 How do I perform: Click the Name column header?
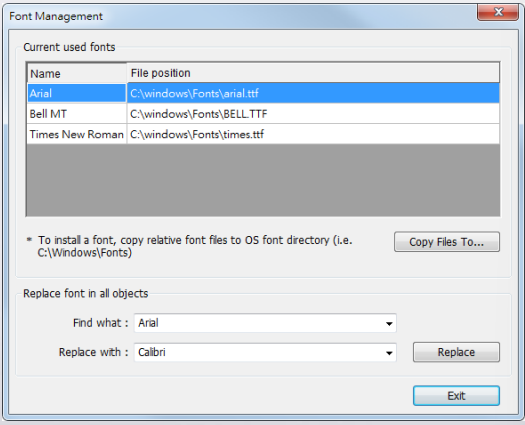pyautogui.click(x=77, y=73)
